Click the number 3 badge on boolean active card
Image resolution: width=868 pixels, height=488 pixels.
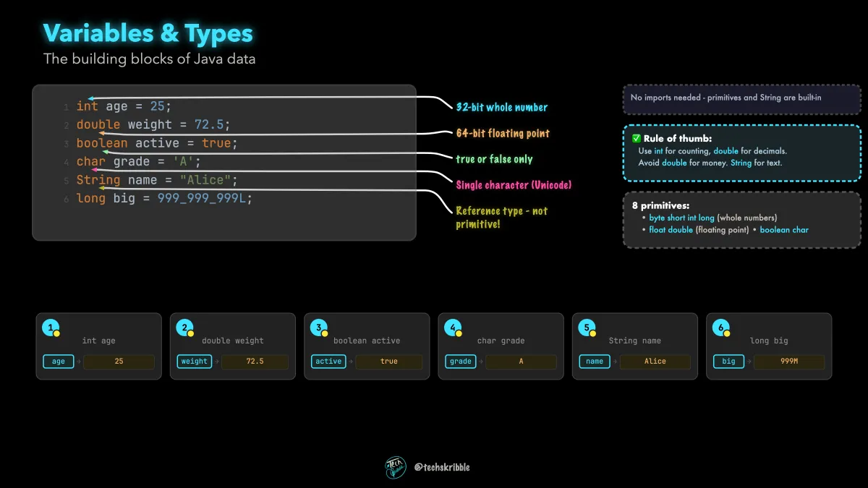(x=319, y=328)
